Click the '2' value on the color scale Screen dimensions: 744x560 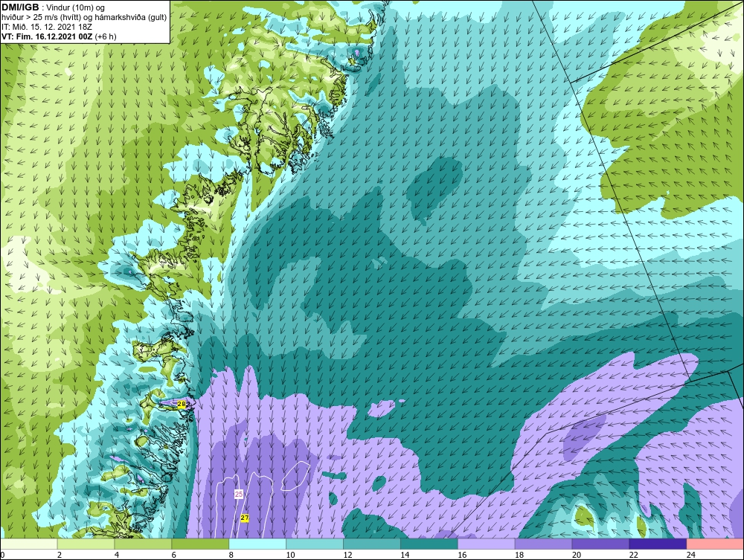click(60, 555)
